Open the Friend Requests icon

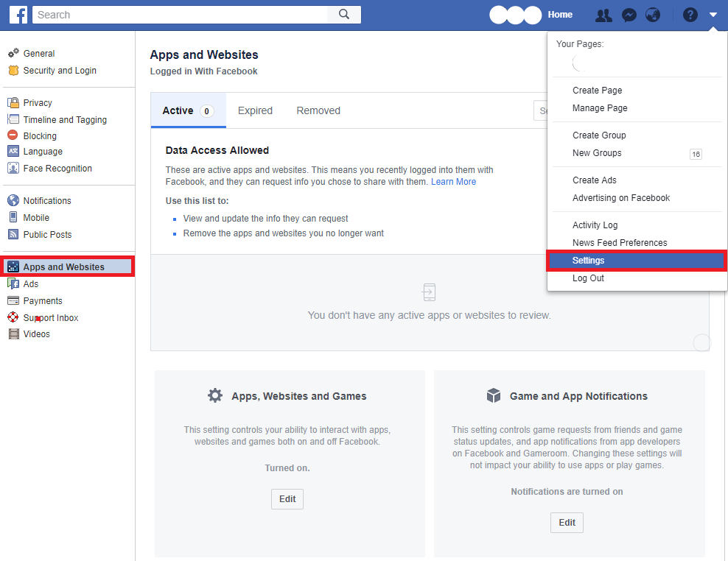(603, 15)
